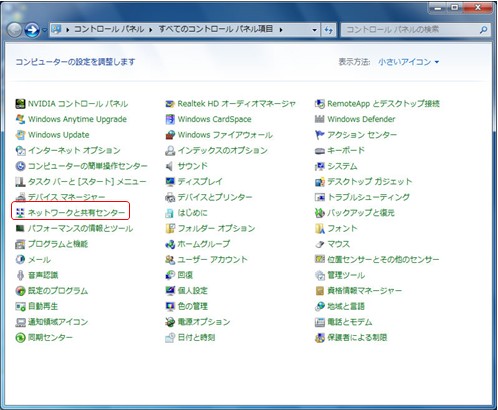Open the はじめに link
This screenshot has height=410, width=498.
[192, 213]
